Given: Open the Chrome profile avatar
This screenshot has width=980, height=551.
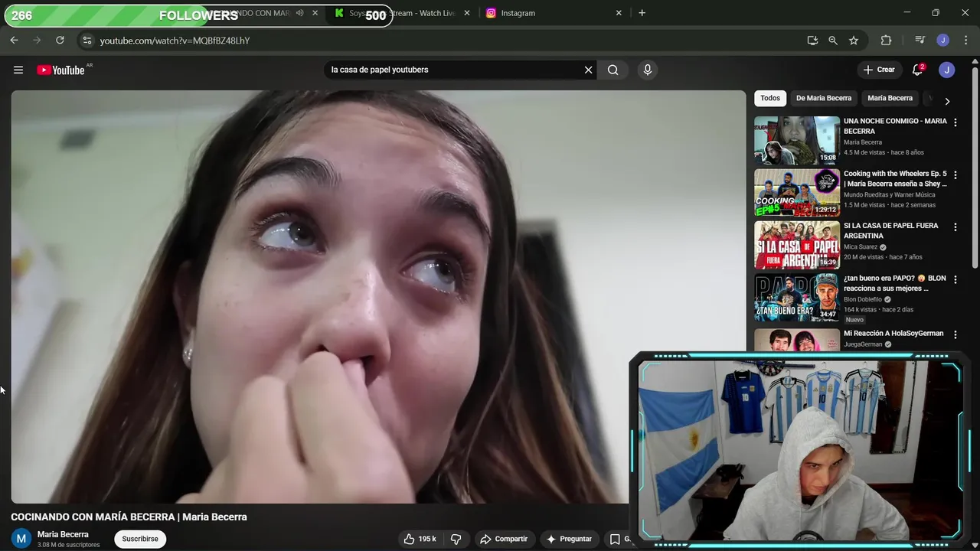Looking at the screenshot, I should (943, 41).
